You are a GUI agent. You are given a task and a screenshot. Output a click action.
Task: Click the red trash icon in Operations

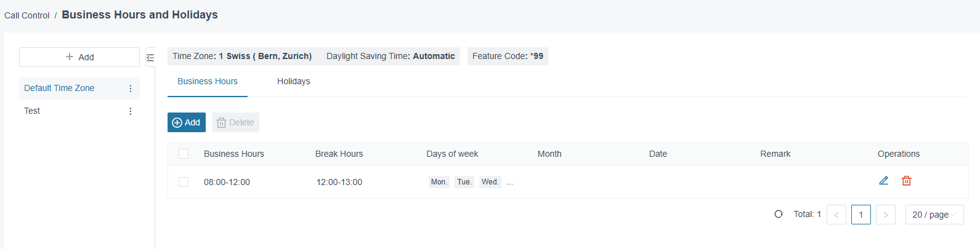(907, 181)
